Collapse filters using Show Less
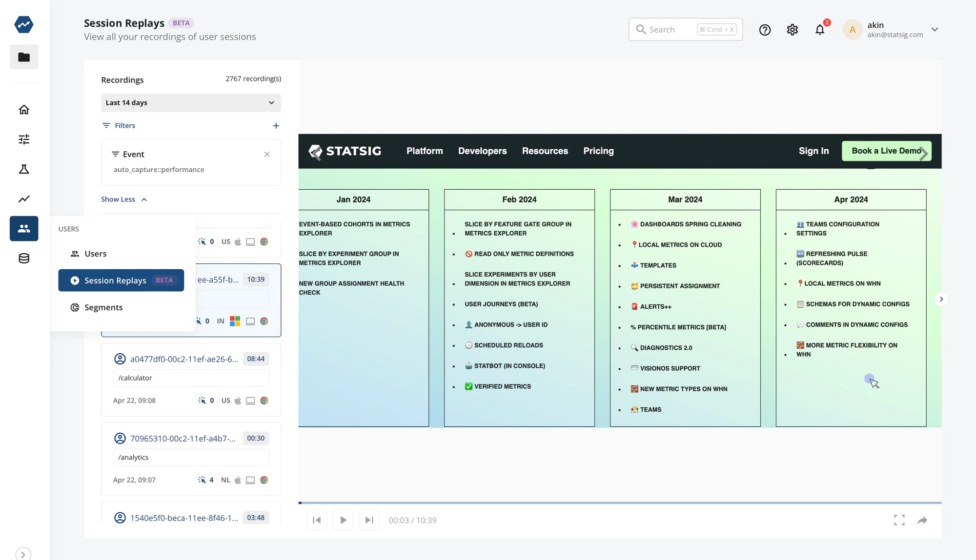976x560 pixels. (x=124, y=199)
